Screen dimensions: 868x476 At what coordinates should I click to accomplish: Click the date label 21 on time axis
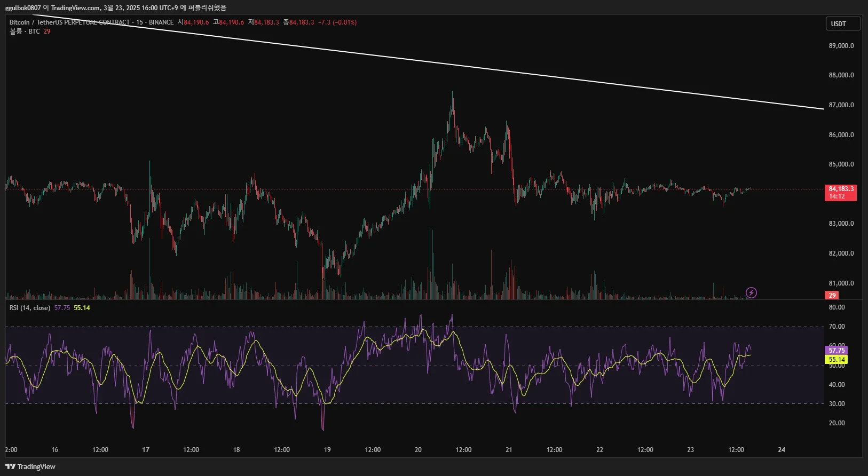[x=509, y=450]
